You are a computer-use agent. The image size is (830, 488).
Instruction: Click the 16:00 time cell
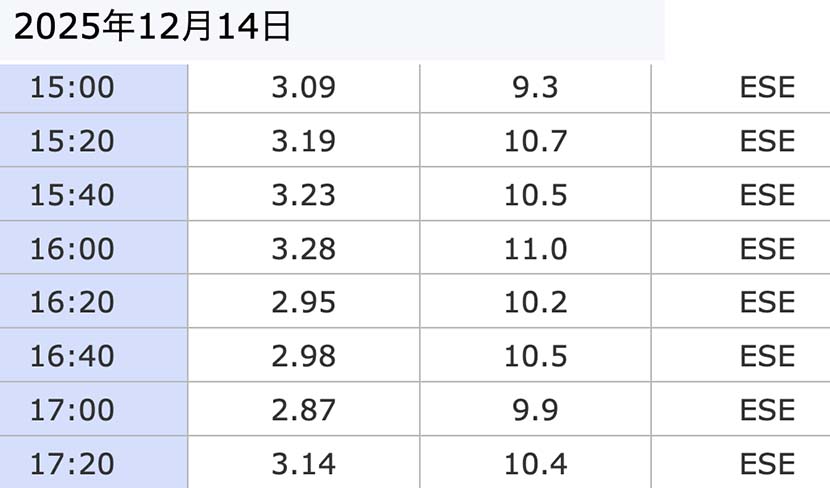[x=72, y=249]
